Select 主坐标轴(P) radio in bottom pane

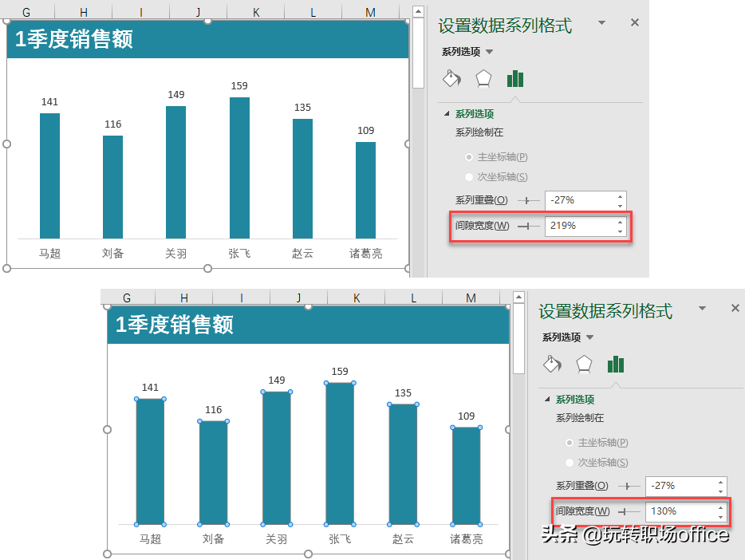570,442
